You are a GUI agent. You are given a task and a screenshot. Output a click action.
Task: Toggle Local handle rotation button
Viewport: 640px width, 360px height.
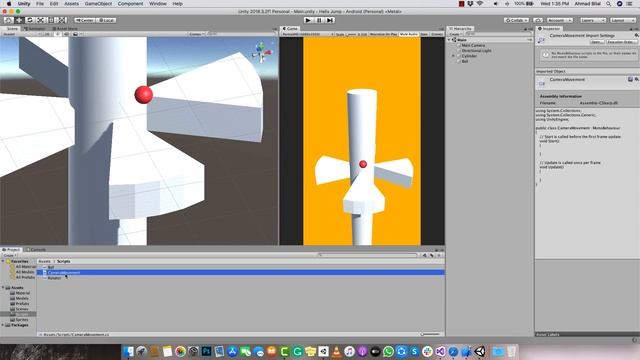106,20
